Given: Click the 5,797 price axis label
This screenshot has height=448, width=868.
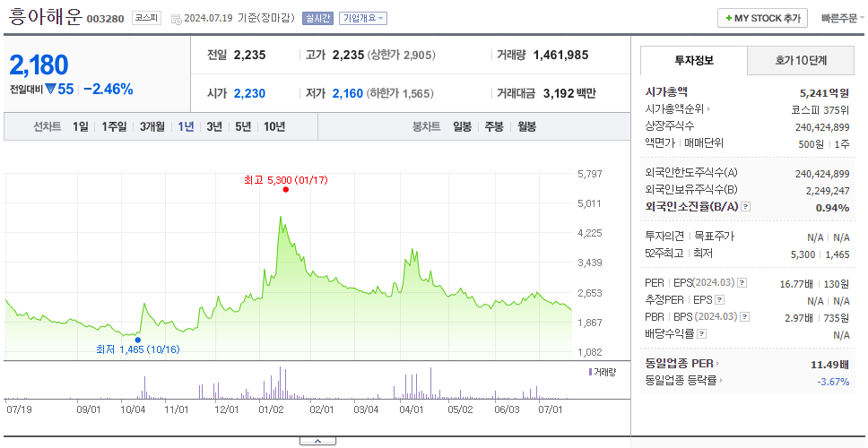Looking at the screenshot, I should (x=589, y=174).
